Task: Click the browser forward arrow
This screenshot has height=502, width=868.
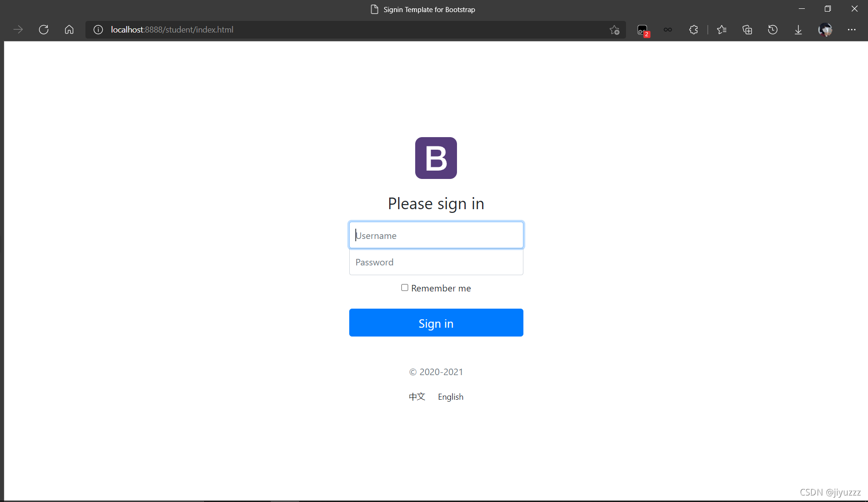Action: coord(18,30)
